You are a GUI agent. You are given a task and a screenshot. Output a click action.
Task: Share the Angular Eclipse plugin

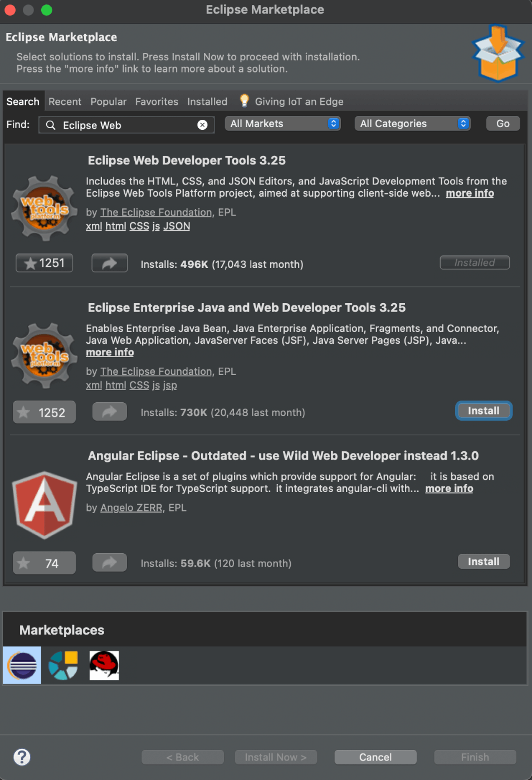pos(110,563)
